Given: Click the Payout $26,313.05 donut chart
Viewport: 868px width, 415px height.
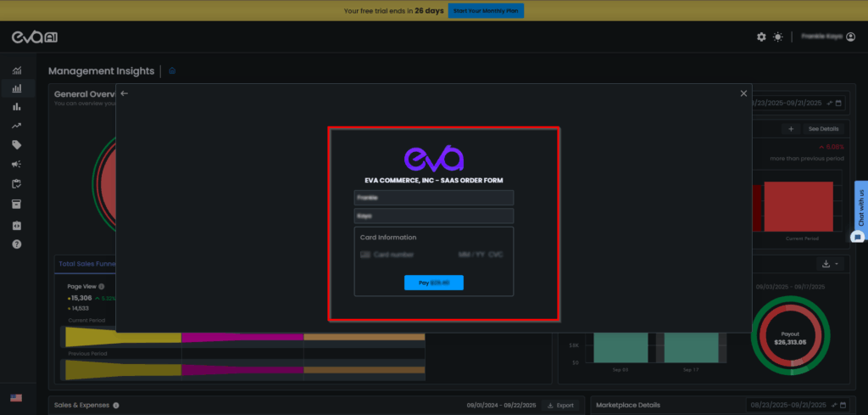Looking at the screenshot, I should (x=790, y=338).
